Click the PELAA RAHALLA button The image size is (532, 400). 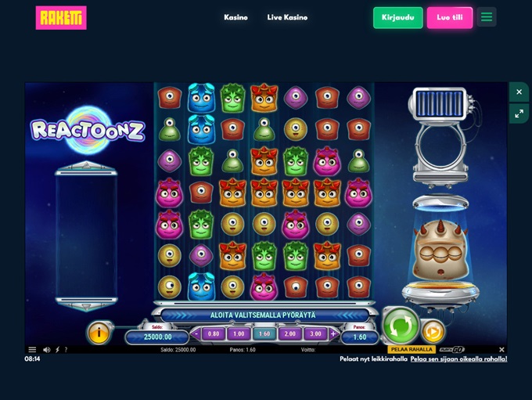click(x=412, y=349)
